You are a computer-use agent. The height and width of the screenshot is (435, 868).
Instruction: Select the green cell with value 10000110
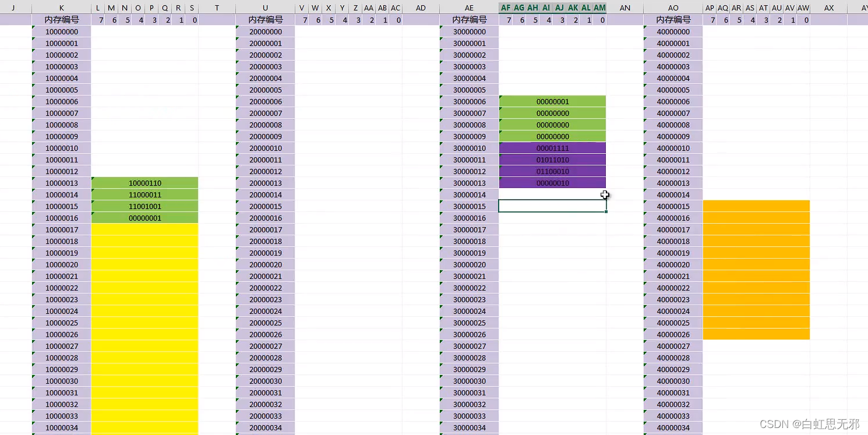tap(145, 183)
